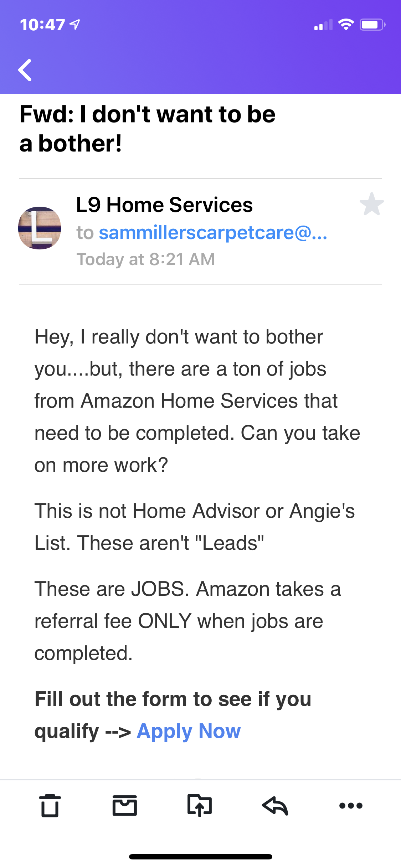Archive this message using the archive icon
Viewport: 401px width, 868px height.
[x=124, y=805]
